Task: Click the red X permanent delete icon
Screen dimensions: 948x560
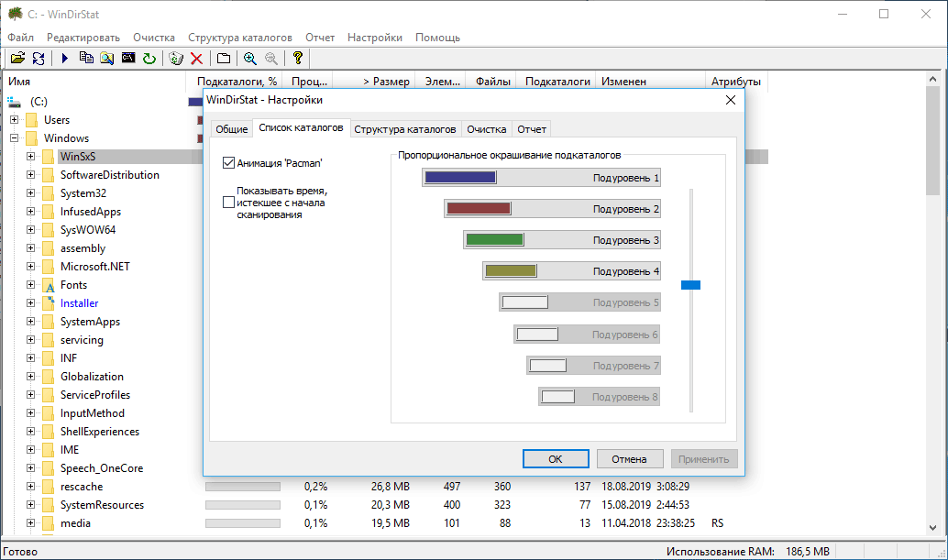Action: pyautogui.click(x=196, y=58)
